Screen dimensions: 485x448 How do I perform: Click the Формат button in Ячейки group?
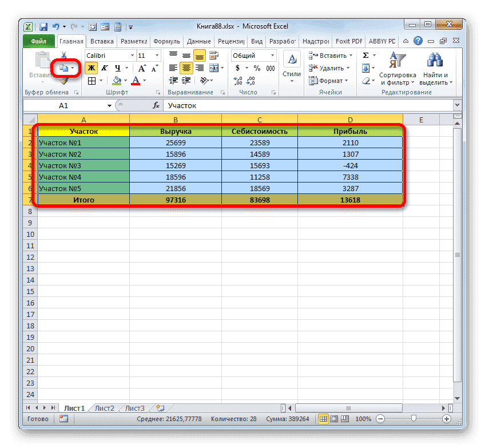click(331, 81)
